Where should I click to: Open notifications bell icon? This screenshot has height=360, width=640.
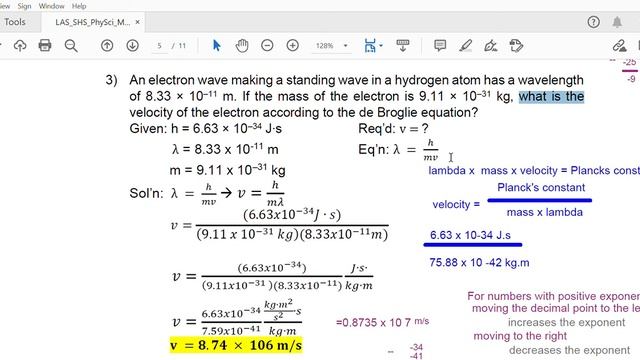pos(617,22)
